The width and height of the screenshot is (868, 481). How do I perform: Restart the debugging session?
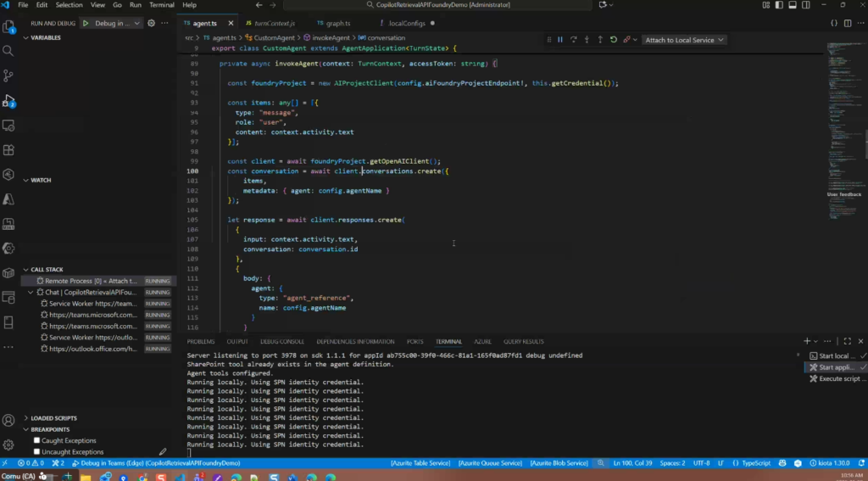[x=613, y=40]
